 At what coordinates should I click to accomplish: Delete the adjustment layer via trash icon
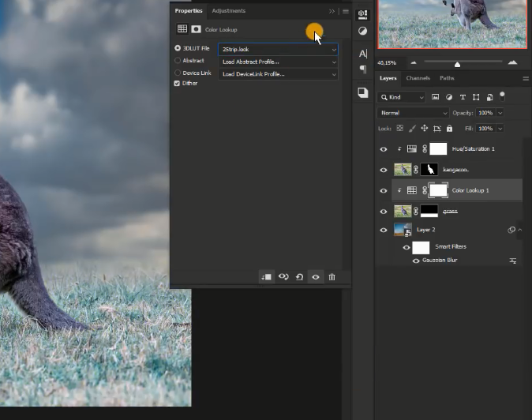pyautogui.click(x=332, y=277)
